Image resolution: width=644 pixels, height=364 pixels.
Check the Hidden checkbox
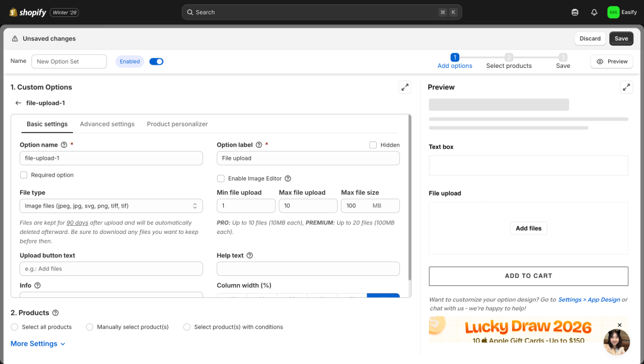pyautogui.click(x=374, y=145)
